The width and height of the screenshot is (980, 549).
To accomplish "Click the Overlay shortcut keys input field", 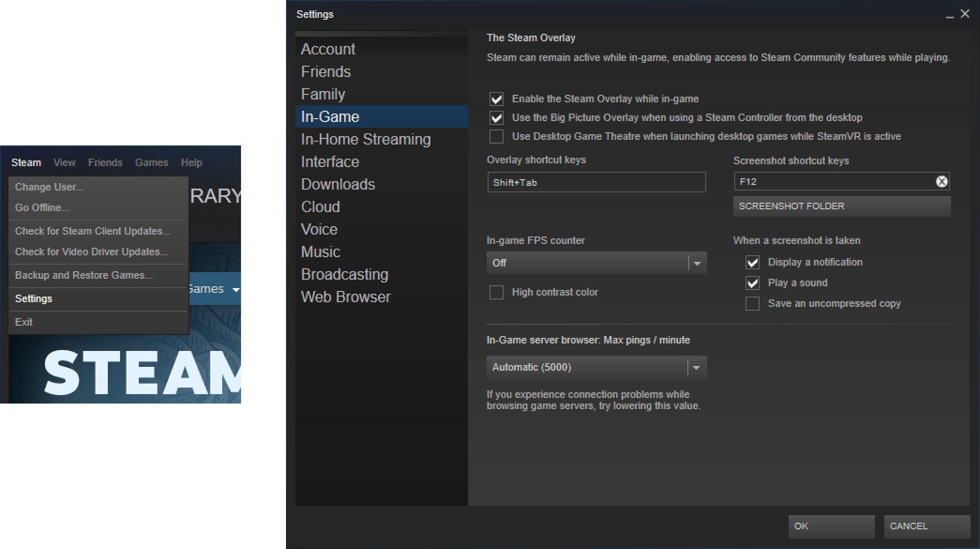I will click(594, 182).
